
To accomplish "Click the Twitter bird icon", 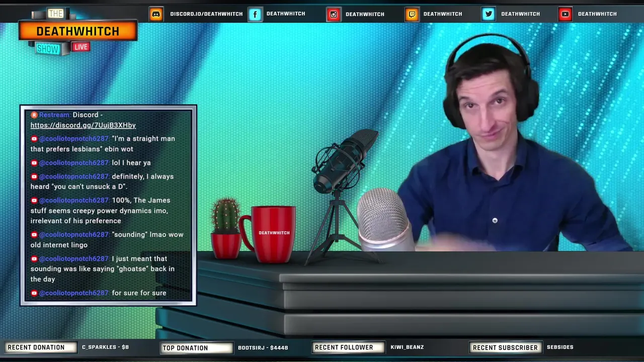I will click(489, 14).
